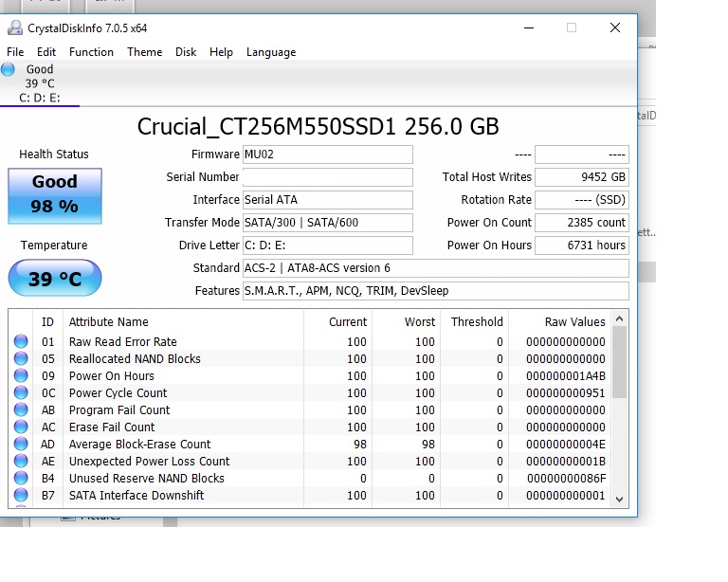The width and height of the screenshot is (728, 582).
Task: Click the ID column header
Action: 47,321
